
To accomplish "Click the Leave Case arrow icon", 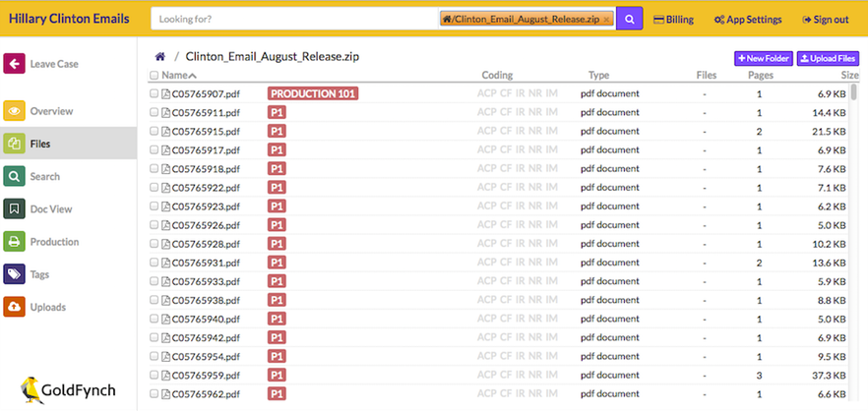I will [x=14, y=64].
